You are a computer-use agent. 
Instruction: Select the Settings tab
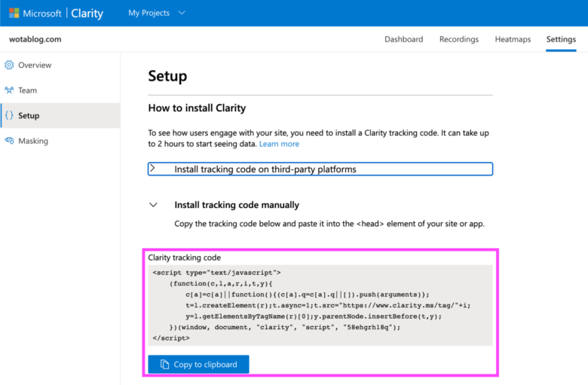561,39
